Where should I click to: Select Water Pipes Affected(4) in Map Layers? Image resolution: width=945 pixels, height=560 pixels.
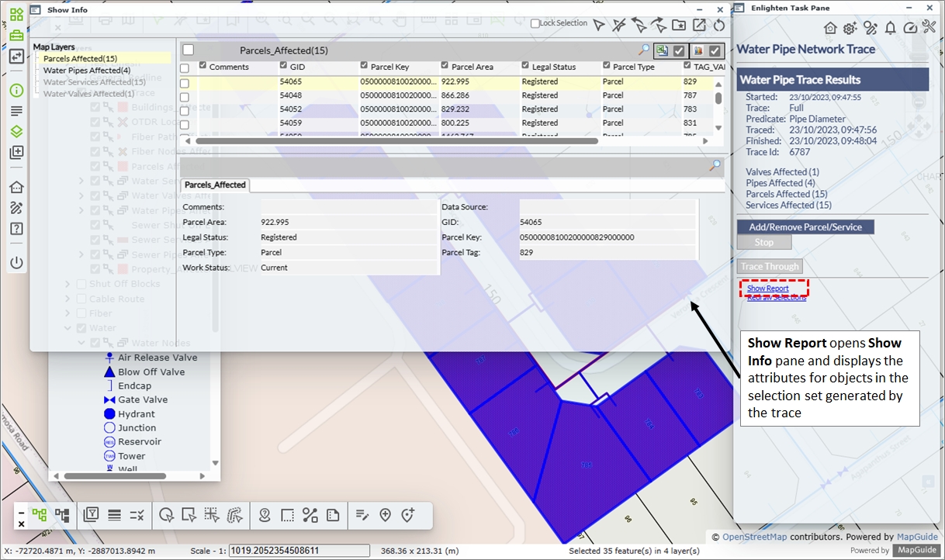[x=86, y=71]
